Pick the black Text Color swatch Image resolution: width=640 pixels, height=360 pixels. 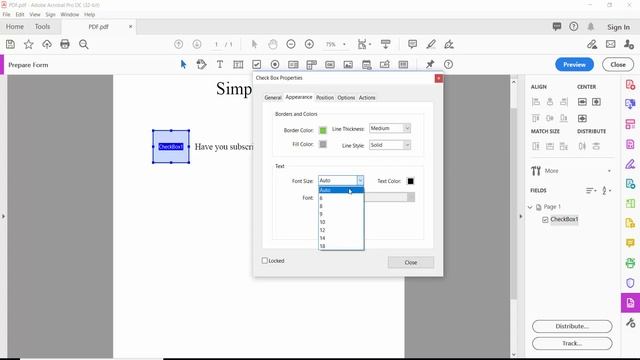pos(411,181)
